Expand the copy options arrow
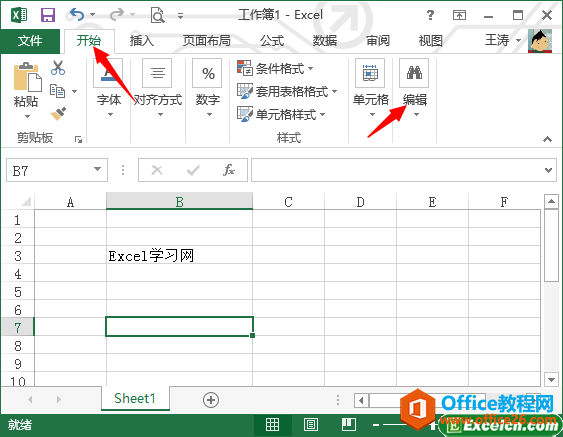 (74, 92)
